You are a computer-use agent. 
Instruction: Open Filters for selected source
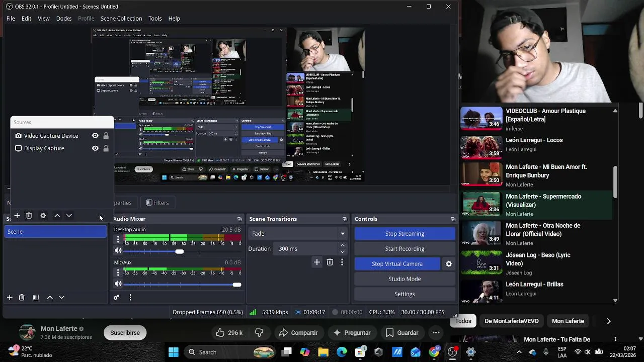point(157,203)
